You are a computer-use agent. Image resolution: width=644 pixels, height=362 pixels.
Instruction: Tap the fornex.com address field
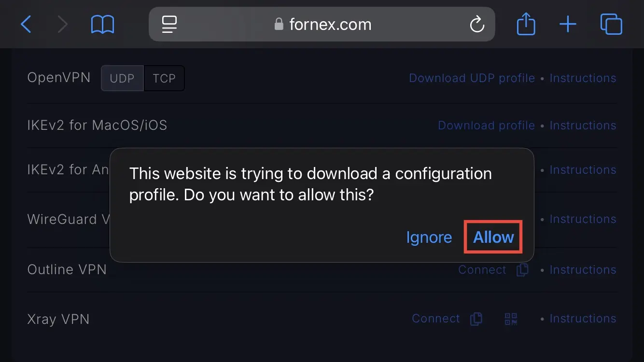click(322, 24)
